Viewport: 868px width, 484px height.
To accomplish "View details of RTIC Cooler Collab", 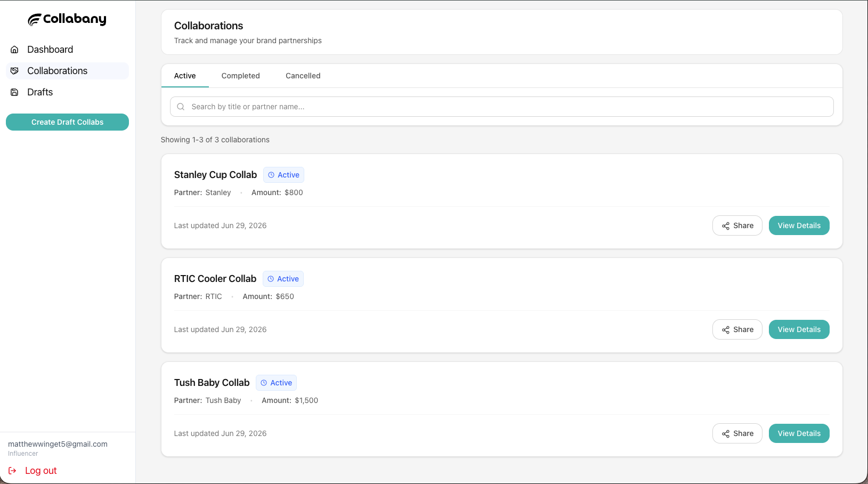I will (799, 329).
